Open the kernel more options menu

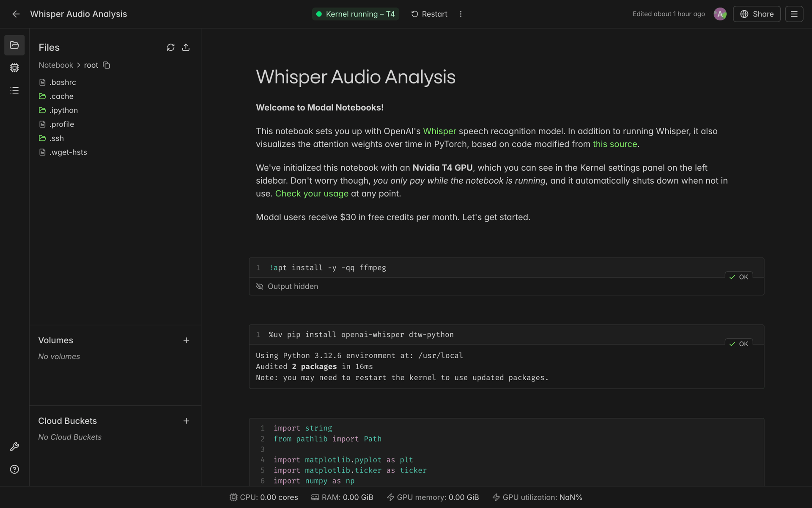461,14
